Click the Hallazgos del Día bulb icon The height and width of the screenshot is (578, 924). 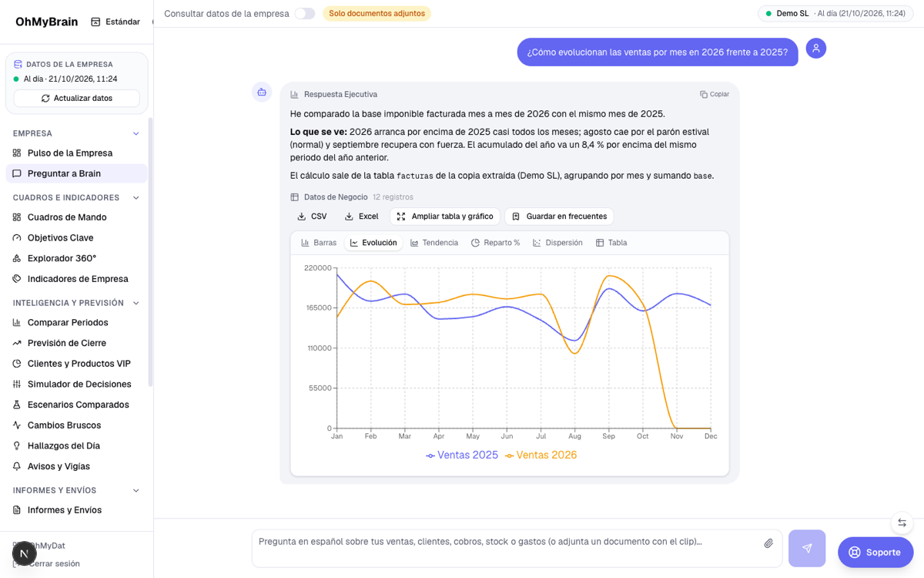tap(17, 446)
